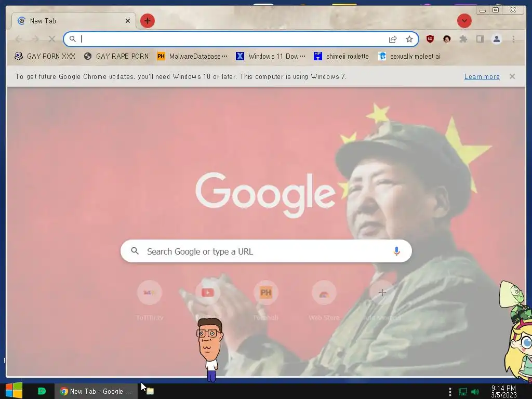Open File Explorer from the taskbar

point(150,391)
